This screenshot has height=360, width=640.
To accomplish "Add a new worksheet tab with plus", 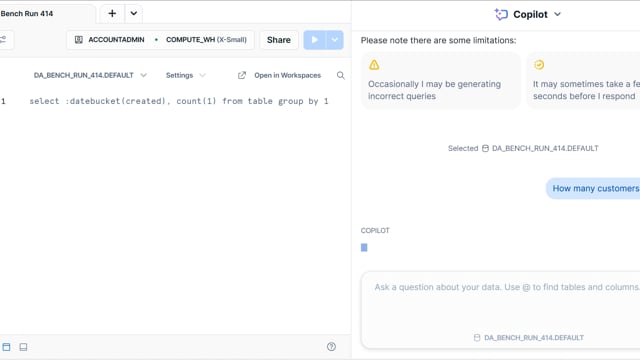I will (x=112, y=13).
